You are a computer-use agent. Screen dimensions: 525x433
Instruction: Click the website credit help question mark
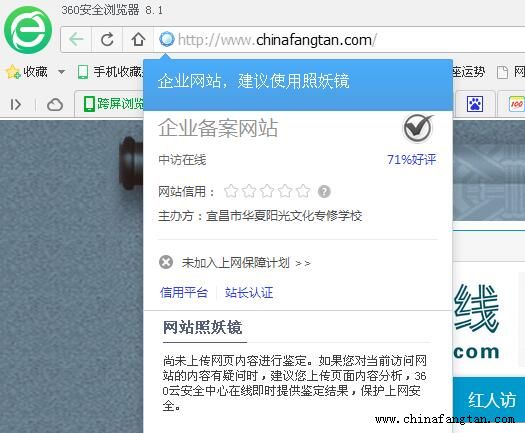click(324, 192)
